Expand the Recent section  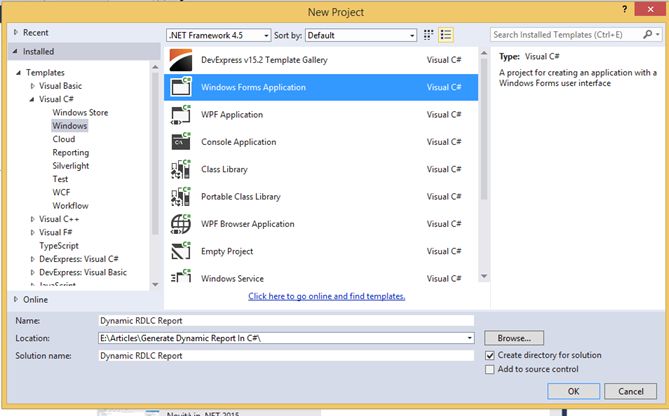15,32
